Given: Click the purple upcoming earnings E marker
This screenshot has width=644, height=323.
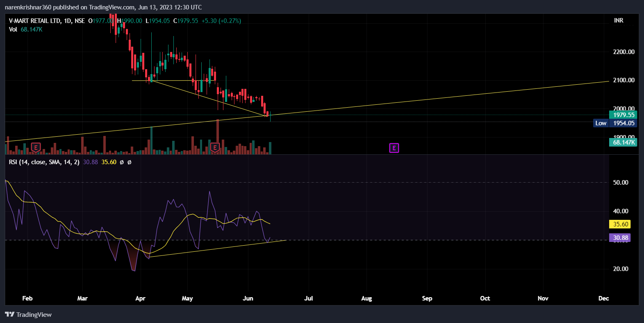Looking at the screenshot, I should [x=394, y=148].
